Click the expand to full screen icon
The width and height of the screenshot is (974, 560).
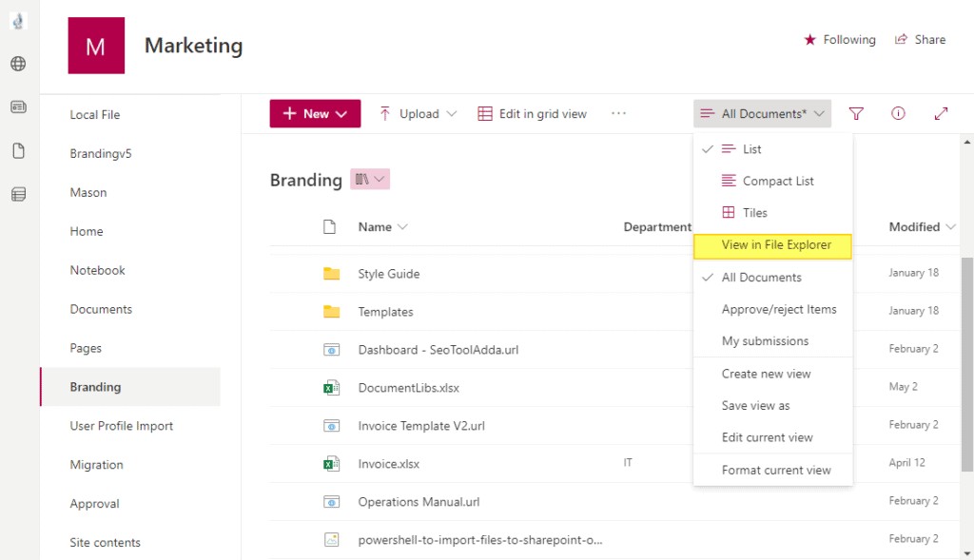tap(941, 114)
